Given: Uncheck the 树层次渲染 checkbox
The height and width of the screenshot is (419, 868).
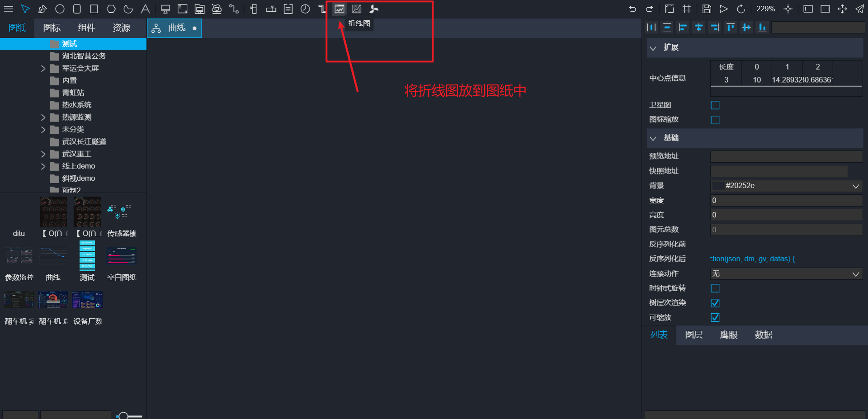Looking at the screenshot, I should 715,303.
